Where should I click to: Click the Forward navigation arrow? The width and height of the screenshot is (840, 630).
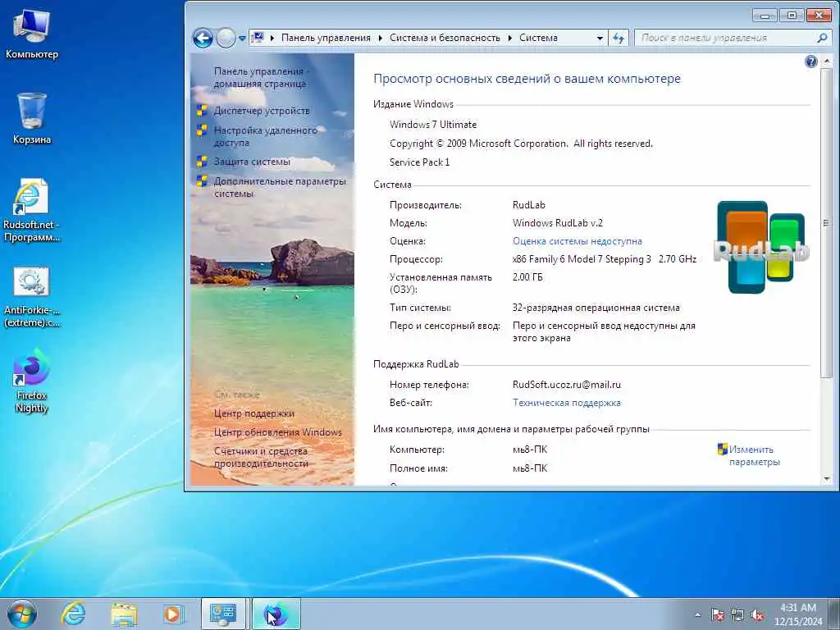coord(226,38)
